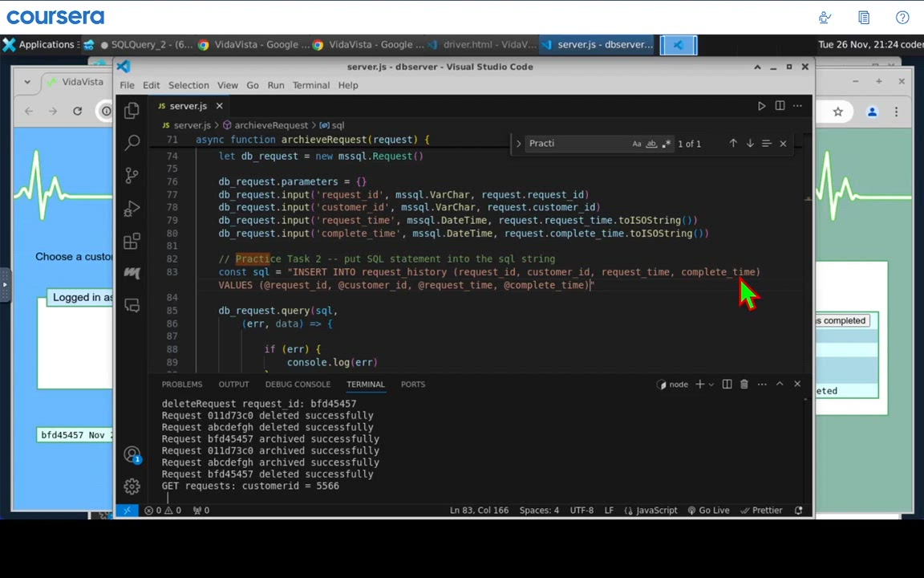Open the Search view in activity bar
Screen dimensions: 924x578
coord(132,143)
